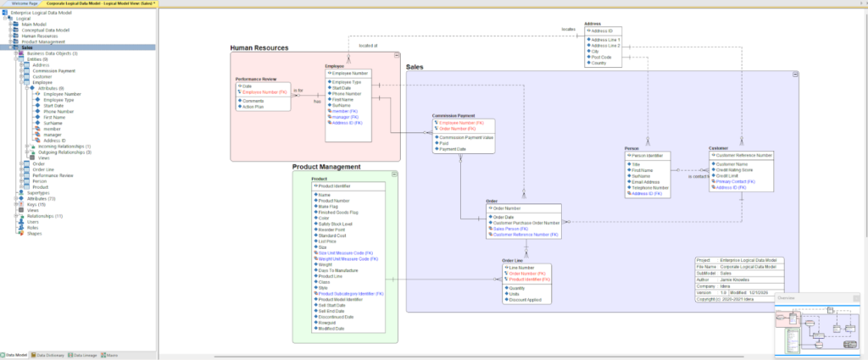Click the Start Date attribute diamond icon in tree
This screenshot has height=360, width=868.
click(x=37, y=106)
